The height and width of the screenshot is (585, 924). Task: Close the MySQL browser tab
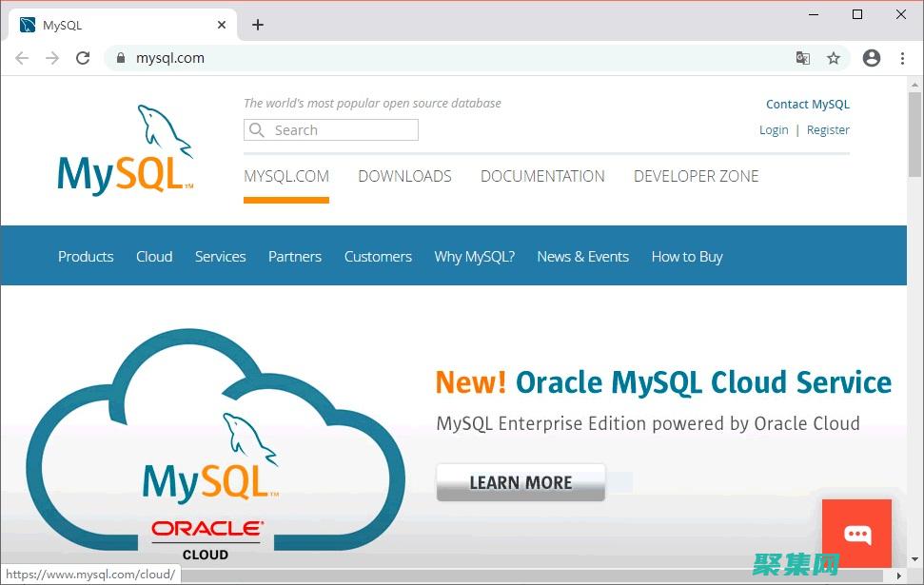pyautogui.click(x=222, y=25)
